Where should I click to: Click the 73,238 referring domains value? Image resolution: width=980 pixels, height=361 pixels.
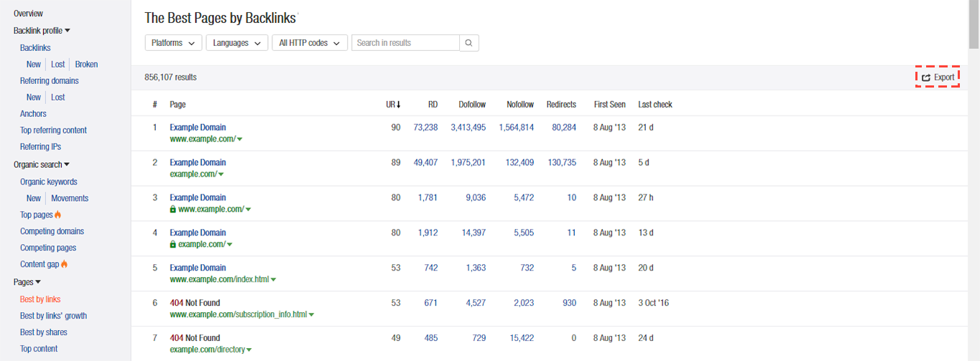click(425, 128)
